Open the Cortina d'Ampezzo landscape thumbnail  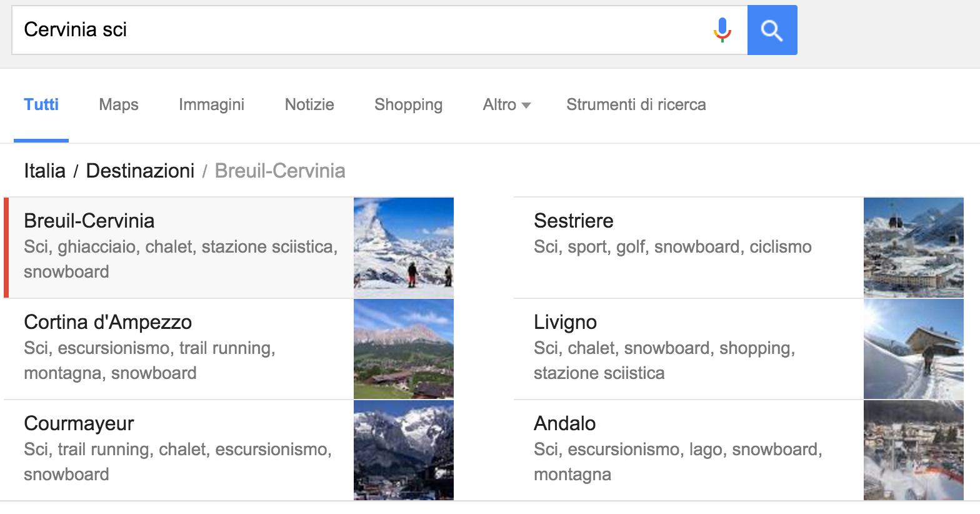point(404,349)
